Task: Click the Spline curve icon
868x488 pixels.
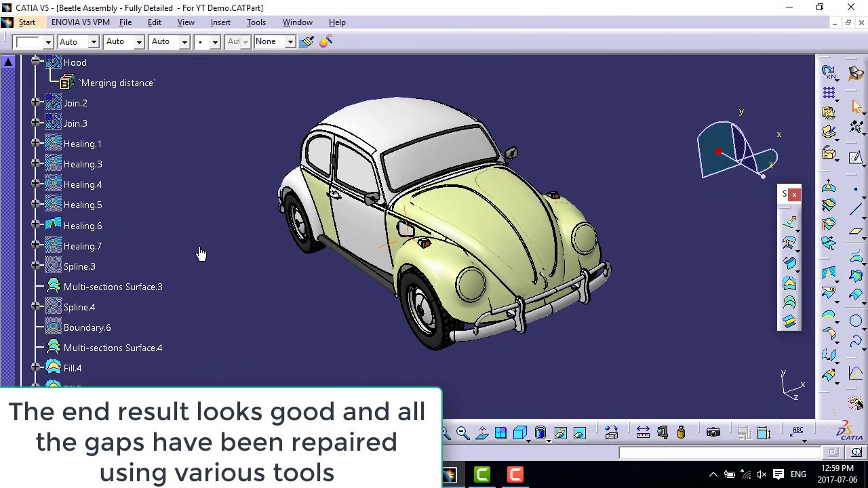Action: point(855,342)
